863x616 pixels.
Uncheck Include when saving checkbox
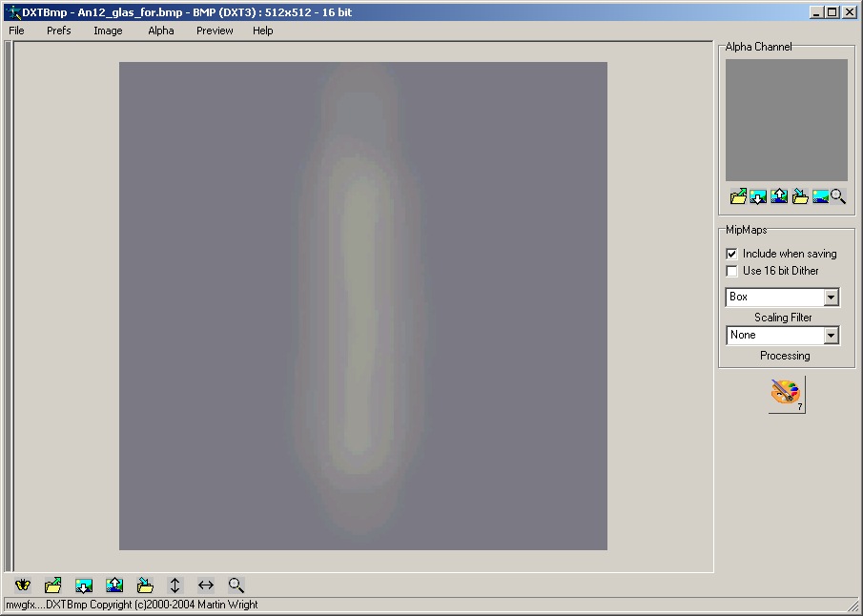tap(731, 254)
